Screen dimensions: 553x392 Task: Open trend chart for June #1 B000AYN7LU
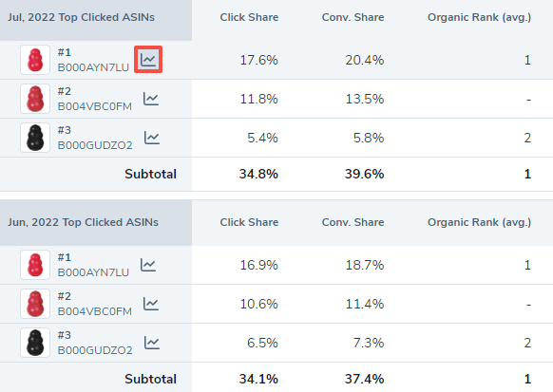coord(148,265)
